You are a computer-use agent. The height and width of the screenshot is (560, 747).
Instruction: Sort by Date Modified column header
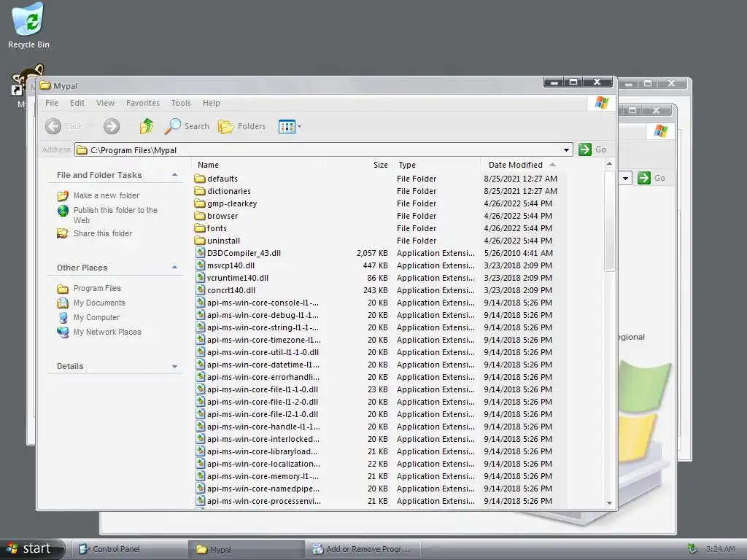523,165
